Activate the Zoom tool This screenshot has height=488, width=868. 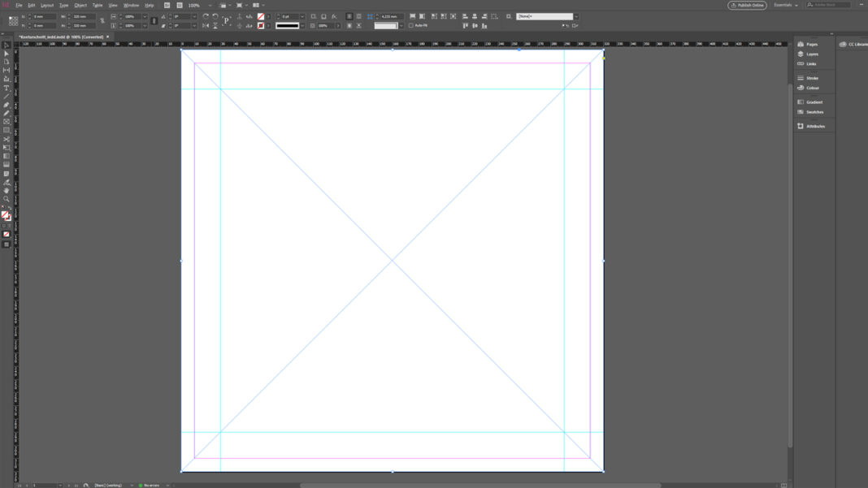(x=5, y=198)
